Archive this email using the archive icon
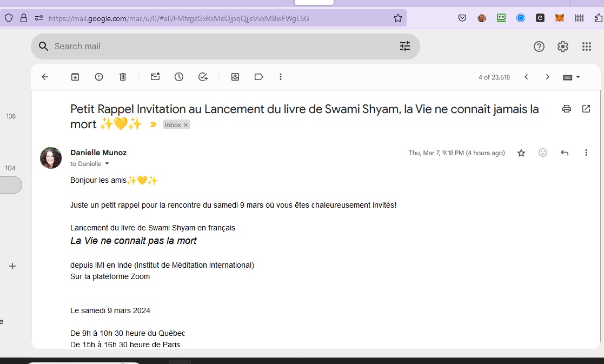The image size is (604, 364). [x=75, y=77]
